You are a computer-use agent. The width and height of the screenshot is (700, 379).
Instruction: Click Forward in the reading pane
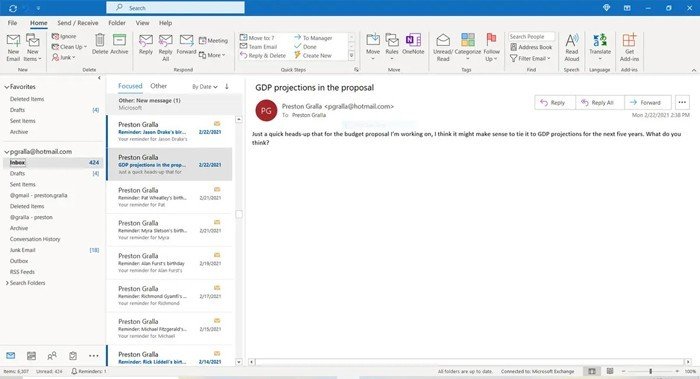pos(648,103)
